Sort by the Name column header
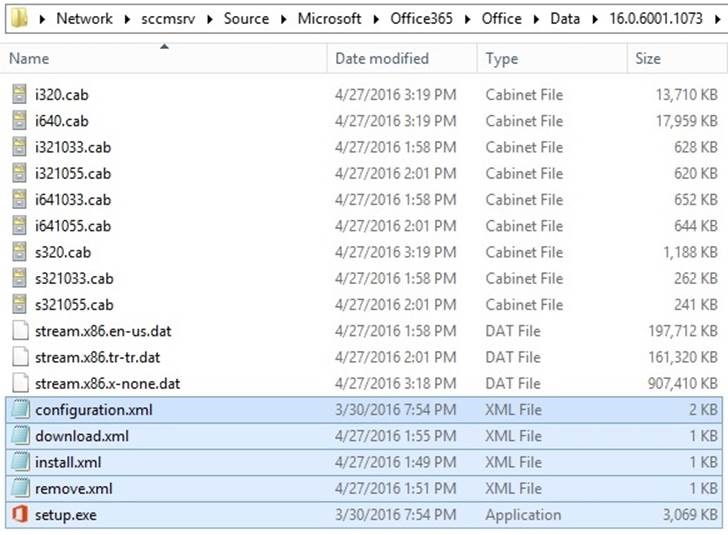 (164, 59)
